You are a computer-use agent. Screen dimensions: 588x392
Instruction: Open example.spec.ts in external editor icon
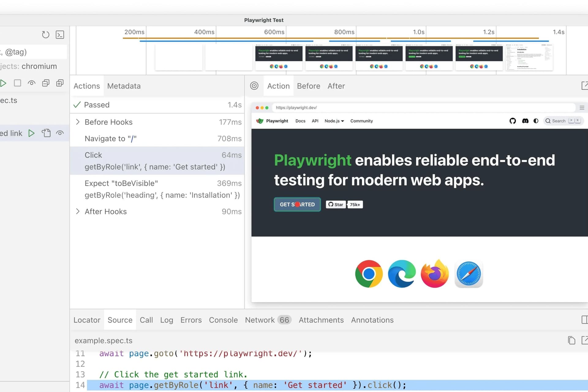click(585, 341)
